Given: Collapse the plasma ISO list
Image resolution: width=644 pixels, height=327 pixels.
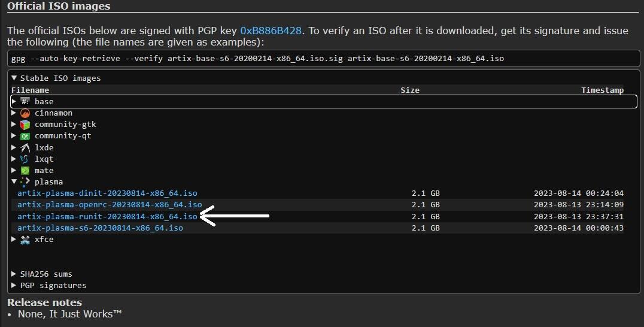Looking at the screenshot, I should (14, 181).
